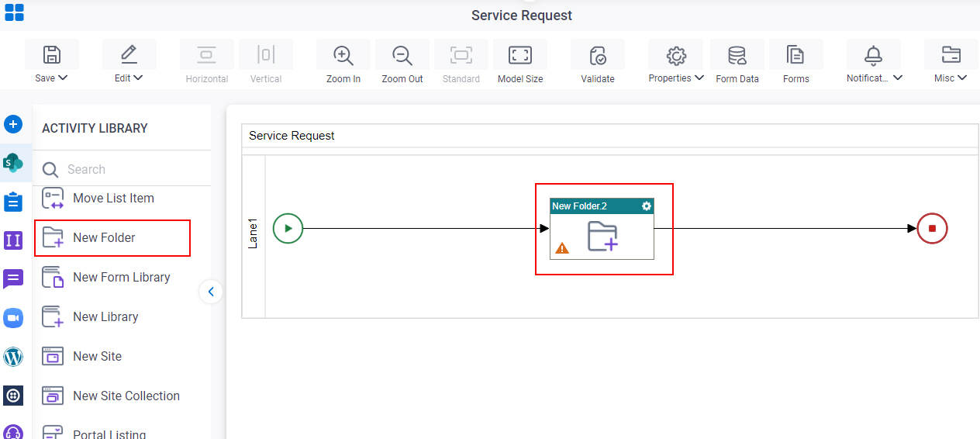
Task: Click the Notifications bell icon
Action: coord(874,54)
